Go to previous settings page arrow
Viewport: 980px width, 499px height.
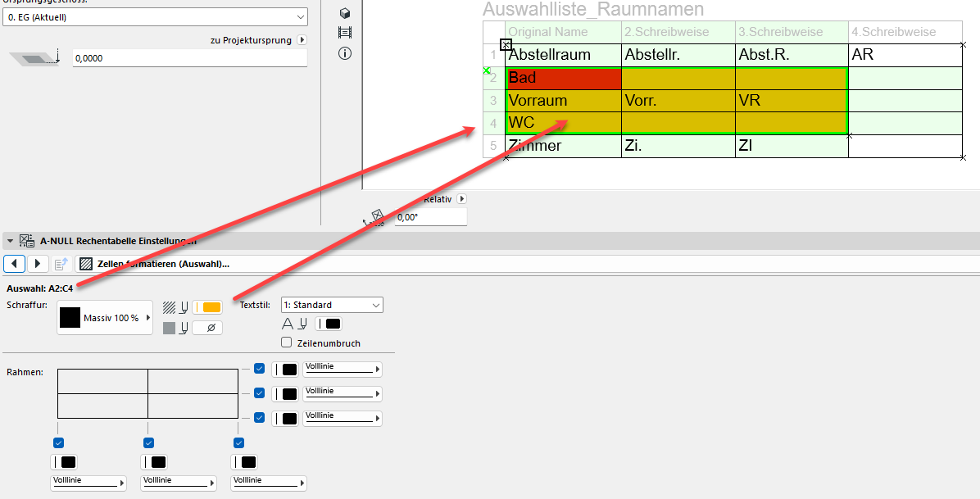(x=15, y=264)
